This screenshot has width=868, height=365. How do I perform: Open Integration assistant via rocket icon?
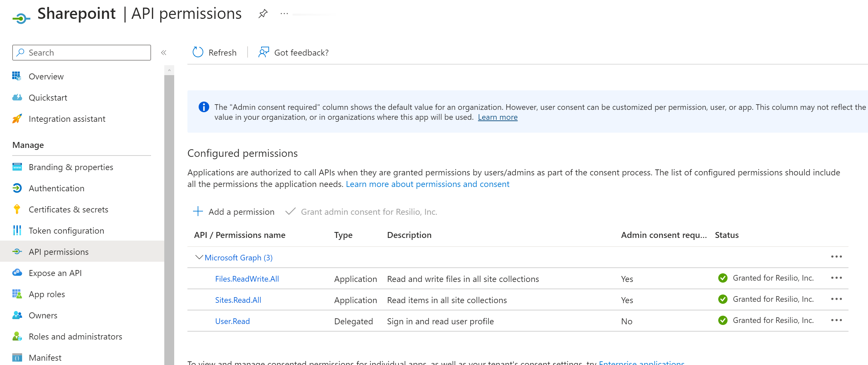click(x=17, y=119)
